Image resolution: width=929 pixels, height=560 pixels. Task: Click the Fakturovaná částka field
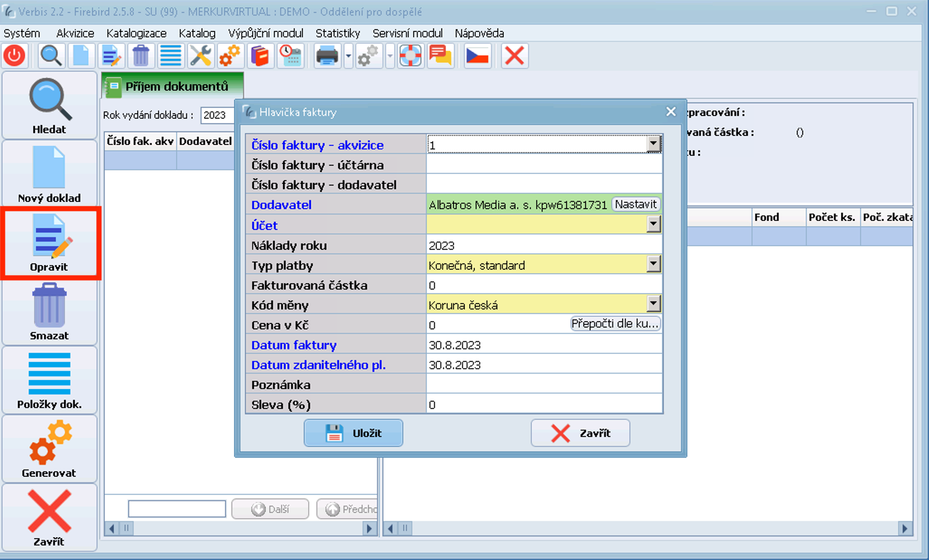pyautogui.click(x=544, y=285)
